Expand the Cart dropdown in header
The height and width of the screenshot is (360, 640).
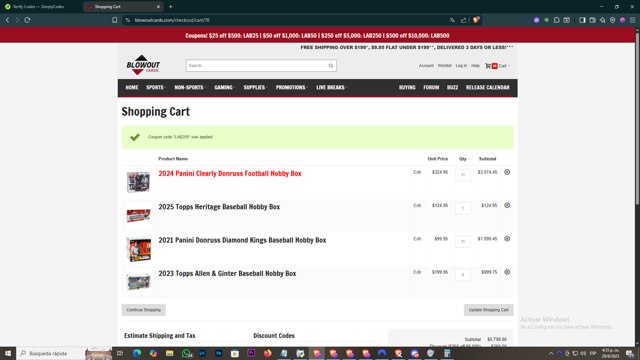point(504,66)
